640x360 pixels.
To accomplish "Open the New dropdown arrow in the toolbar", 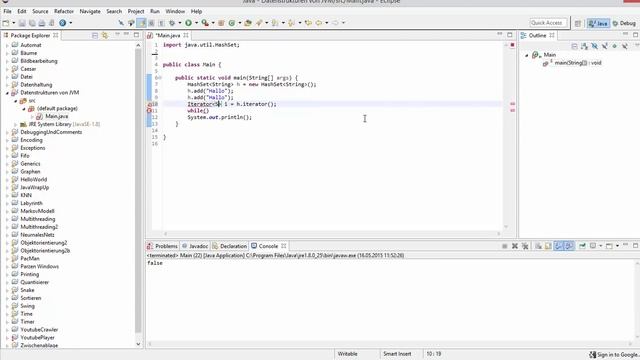I will pos(13,23).
